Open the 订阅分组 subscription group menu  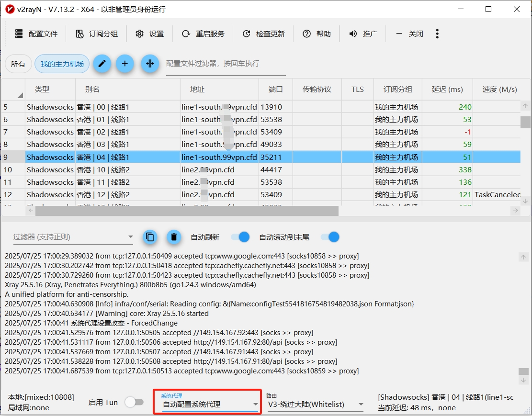tap(97, 34)
